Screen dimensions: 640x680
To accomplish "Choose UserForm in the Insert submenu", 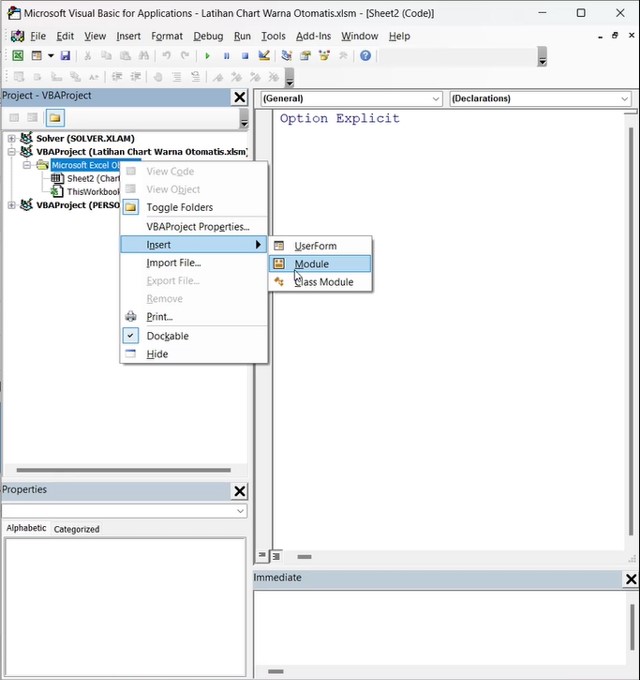I will pos(315,246).
